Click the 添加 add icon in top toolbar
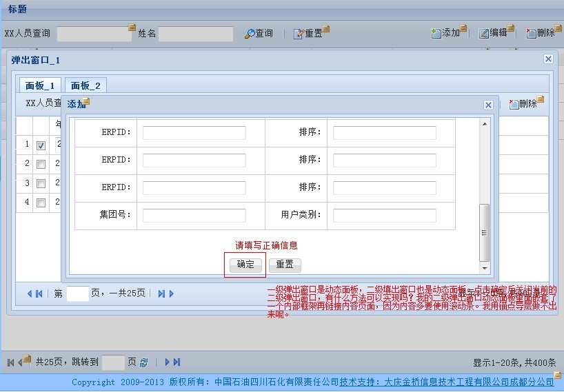This screenshot has width=564, height=392. click(x=436, y=32)
